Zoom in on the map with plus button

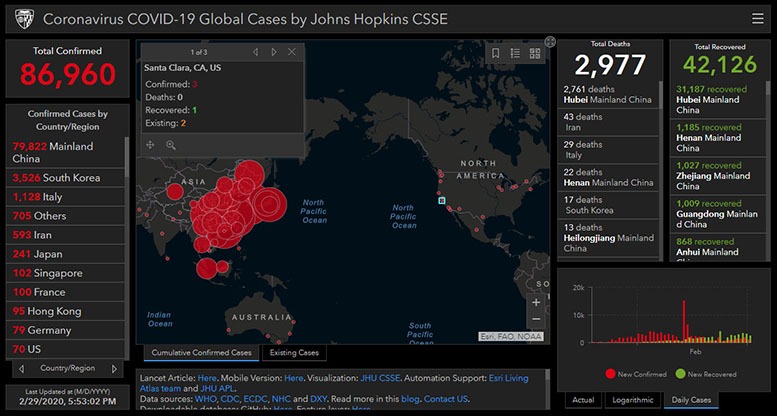pyautogui.click(x=536, y=301)
